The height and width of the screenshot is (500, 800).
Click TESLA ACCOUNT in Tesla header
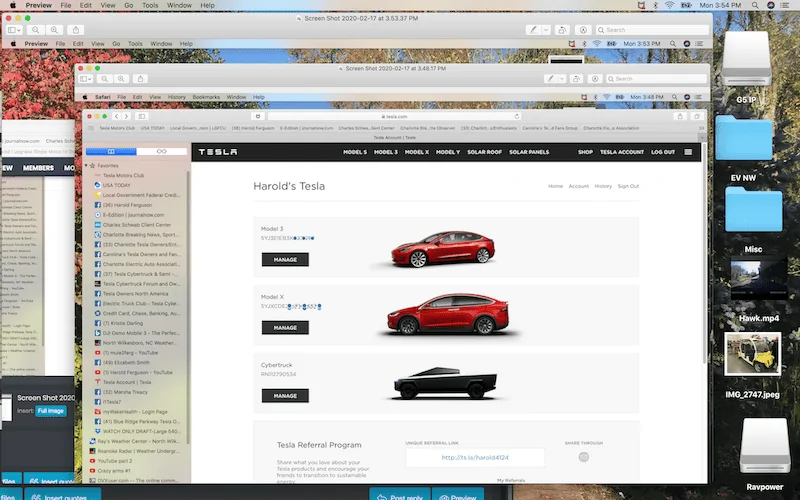click(622, 152)
